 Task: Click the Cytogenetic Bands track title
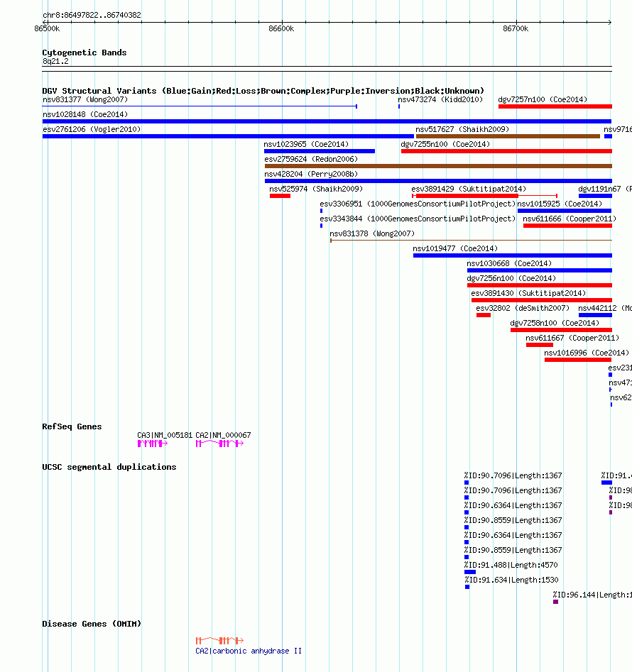[x=85, y=53]
